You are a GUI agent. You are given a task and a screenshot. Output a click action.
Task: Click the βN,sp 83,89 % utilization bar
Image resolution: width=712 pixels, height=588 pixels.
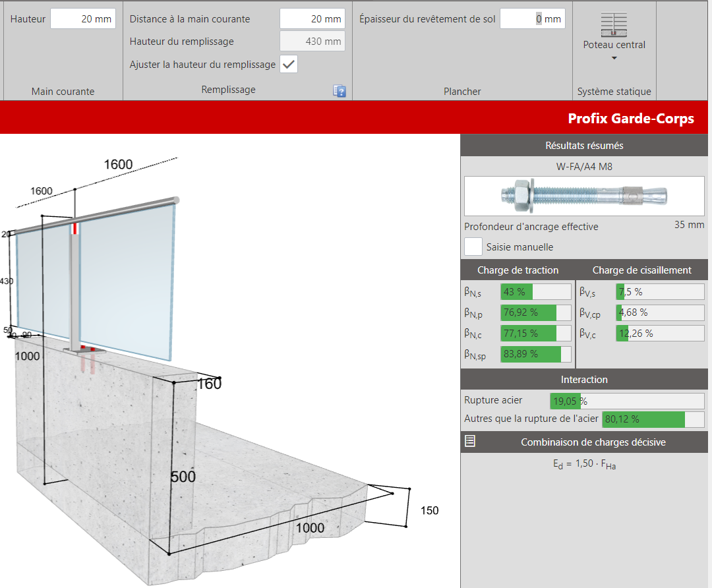click(x=536, y=354)
